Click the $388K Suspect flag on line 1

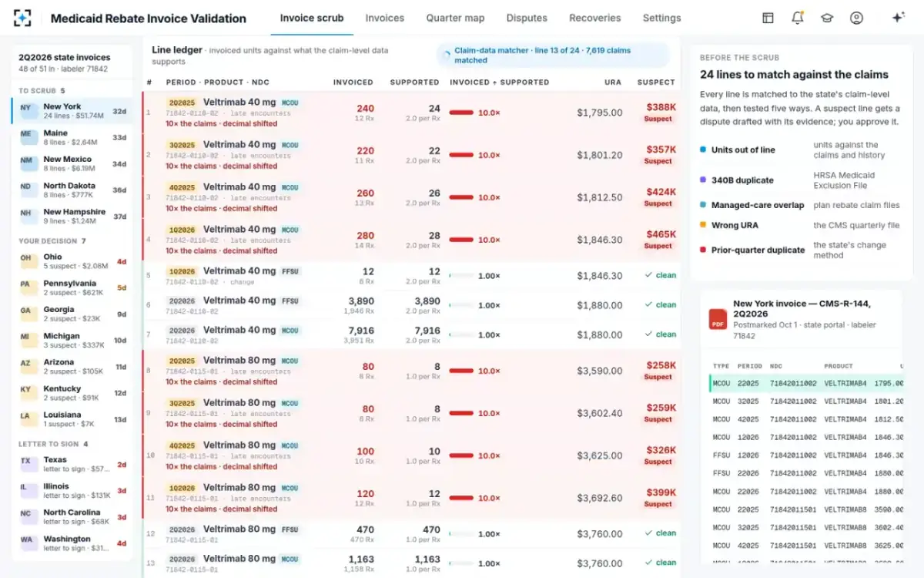pos(659,112)
